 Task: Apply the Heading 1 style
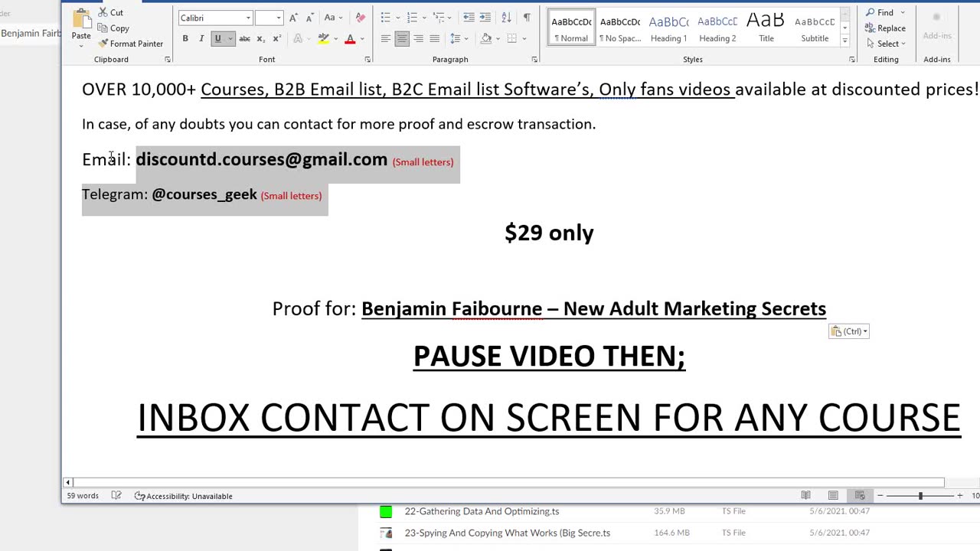click(x=669, y=28)
